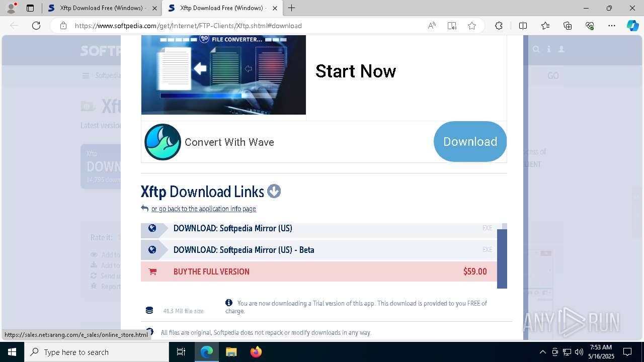Image resolution: width=644 pixels, height=362 pixels.
Task: Click the Softpedia user account icon
Action: pyautogui.click(x=561, y=49)
